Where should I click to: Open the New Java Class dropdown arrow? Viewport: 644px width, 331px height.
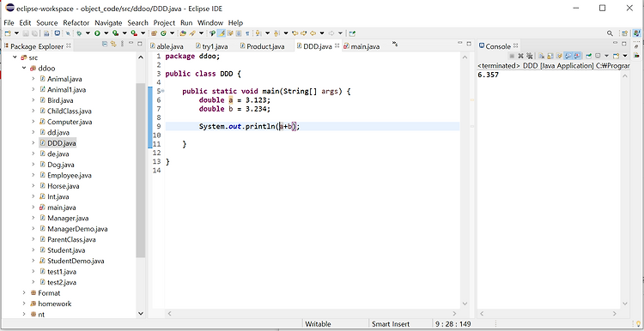click(x=172, y=33)
